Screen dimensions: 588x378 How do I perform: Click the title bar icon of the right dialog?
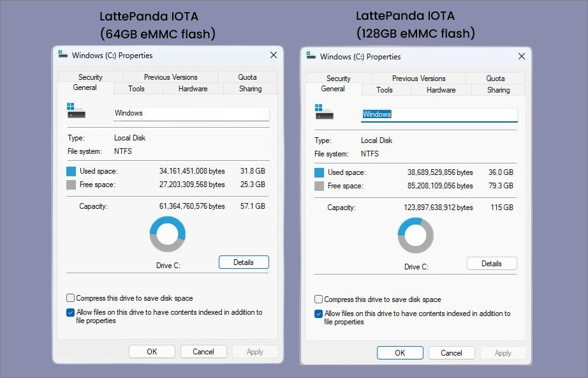pyautogui.click(x=310, y=57)
